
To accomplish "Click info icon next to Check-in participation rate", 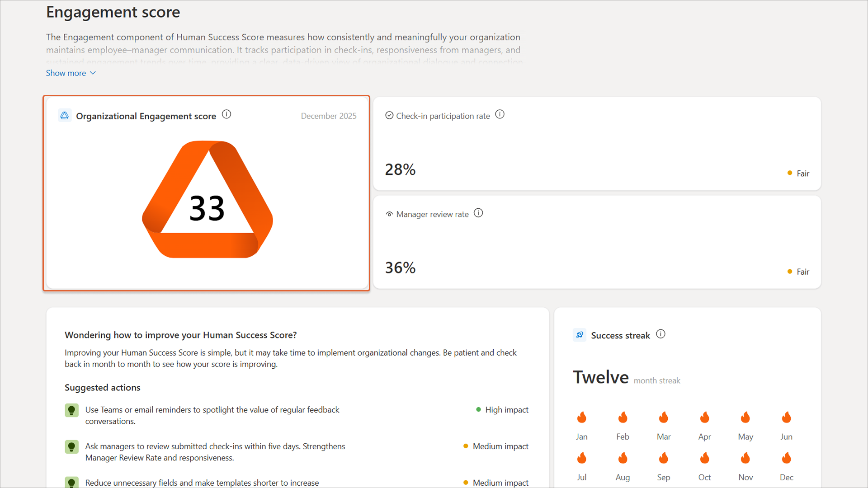I will click(500, 115).
